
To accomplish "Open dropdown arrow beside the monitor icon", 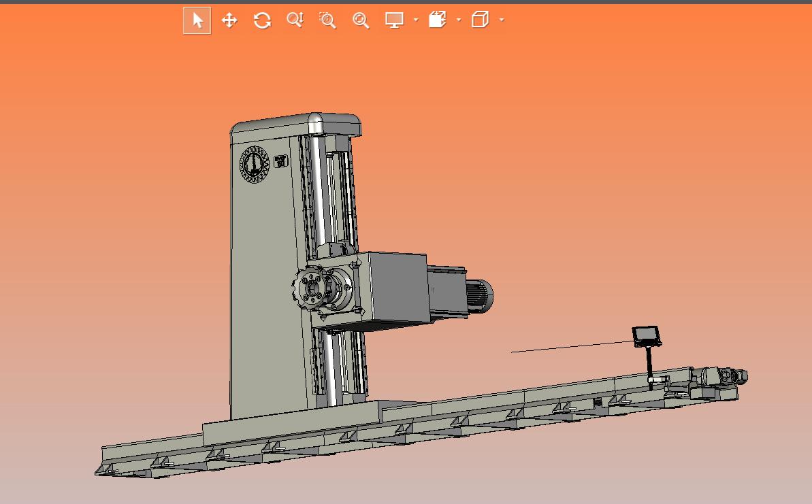I will point(416,20).
